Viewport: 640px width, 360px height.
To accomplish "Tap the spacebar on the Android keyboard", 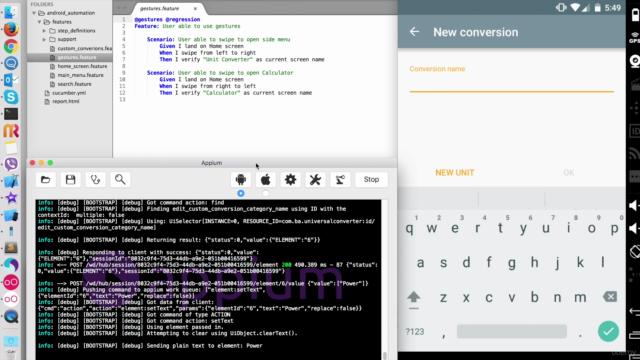I will (x=511, y=331).
